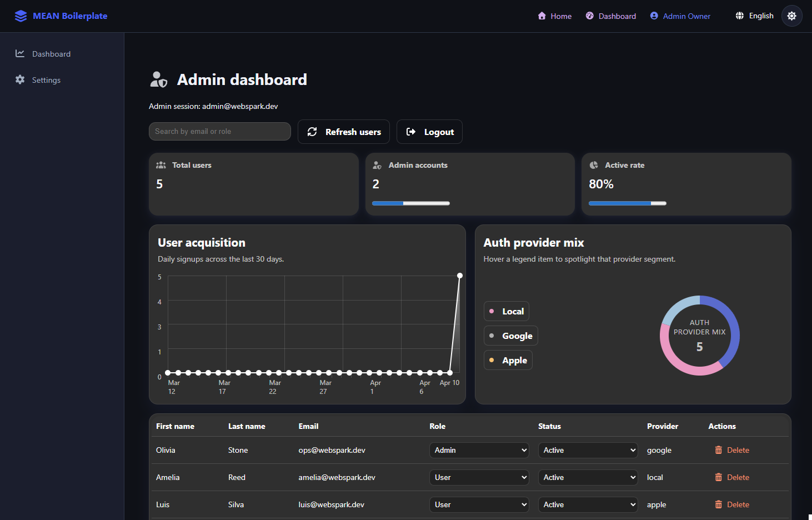The height and width of the screenshot is (520, 812).
Task: Click the admin person icon on the dashboard heading
Action: (x=158, y=79)
